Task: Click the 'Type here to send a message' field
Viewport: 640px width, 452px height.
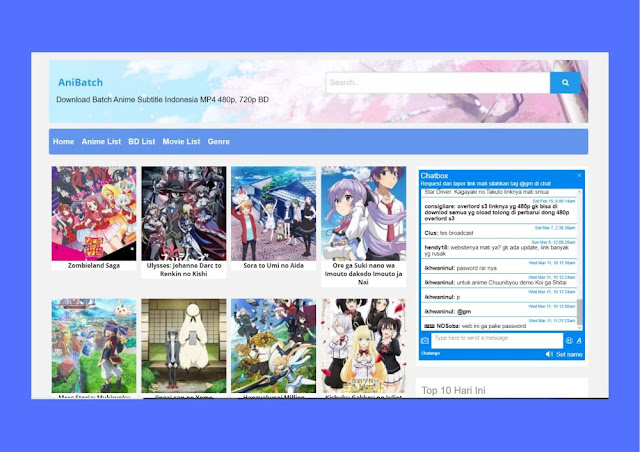Action: point(497,341)
